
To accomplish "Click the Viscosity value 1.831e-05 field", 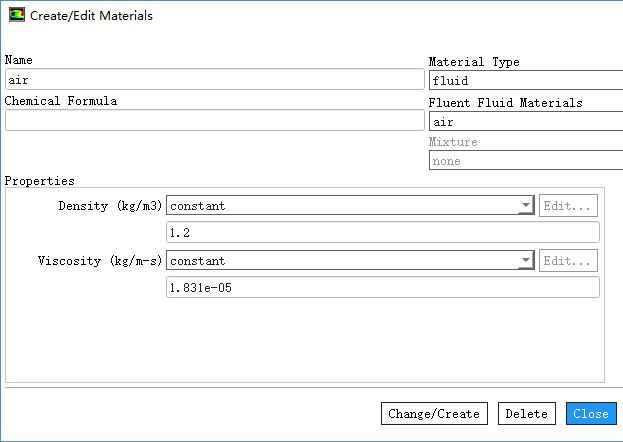I will tap(382, 288).
